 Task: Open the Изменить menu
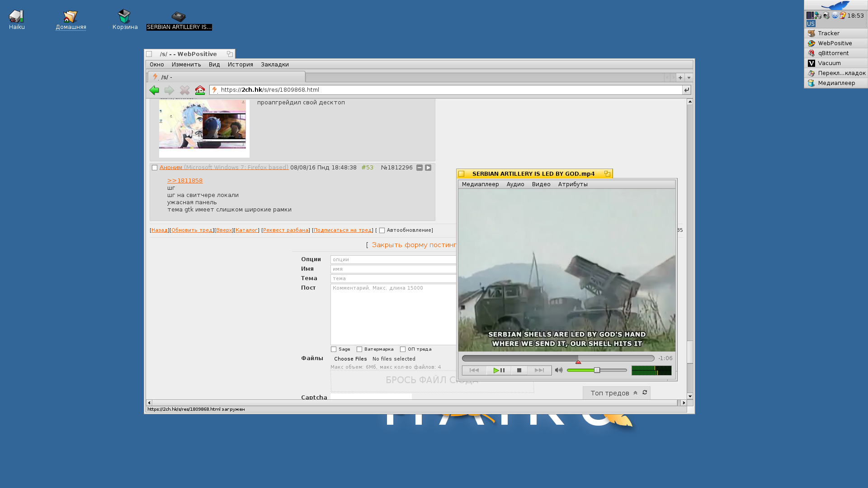tap(186, 65)
